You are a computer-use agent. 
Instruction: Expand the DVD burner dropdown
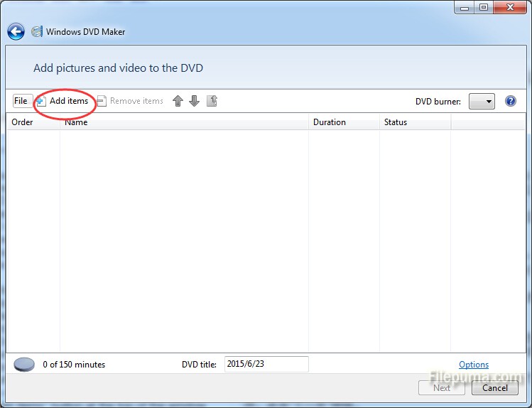(x=482, y=102)
